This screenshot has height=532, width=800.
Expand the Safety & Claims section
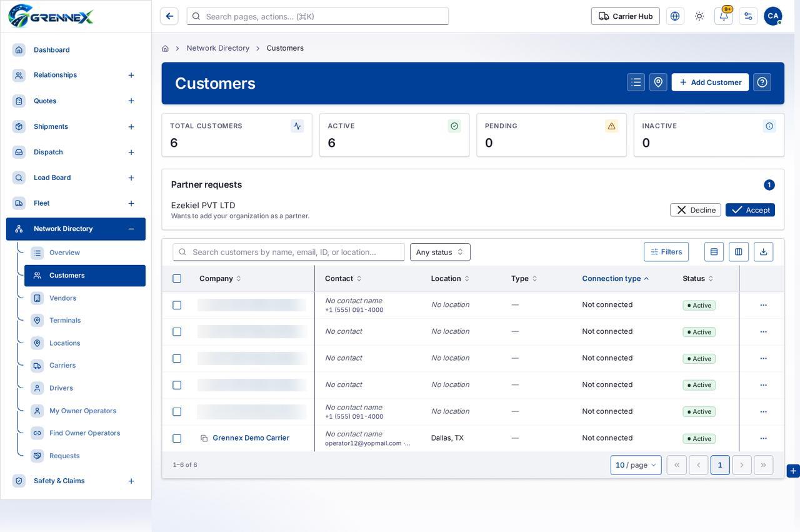tap(131, 481)
